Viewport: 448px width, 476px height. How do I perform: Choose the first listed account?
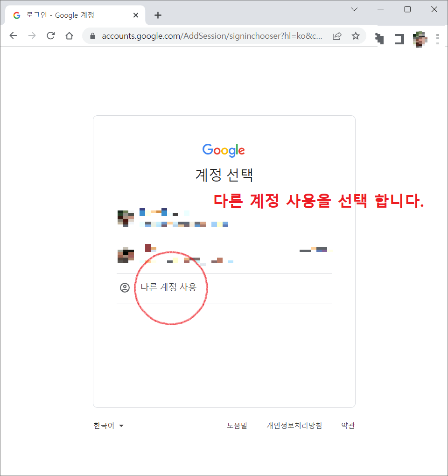224,218
